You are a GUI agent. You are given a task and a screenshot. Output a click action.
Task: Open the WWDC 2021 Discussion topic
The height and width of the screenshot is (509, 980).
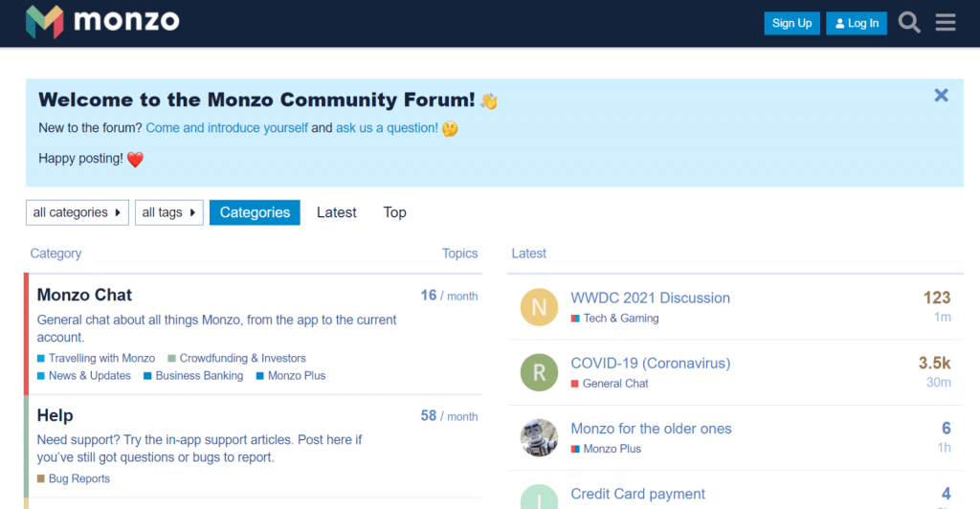pos(650,298)
